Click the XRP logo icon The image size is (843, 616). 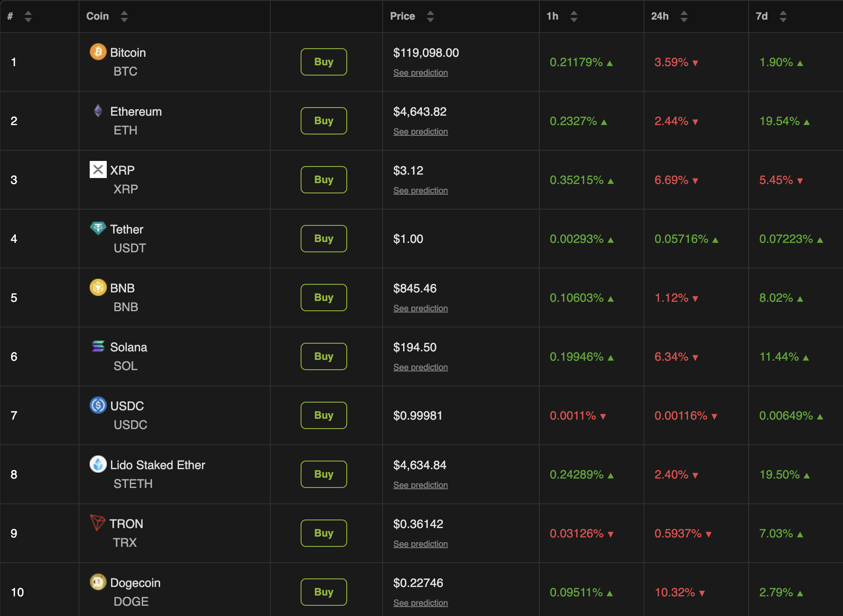click(x=98, y=169)
